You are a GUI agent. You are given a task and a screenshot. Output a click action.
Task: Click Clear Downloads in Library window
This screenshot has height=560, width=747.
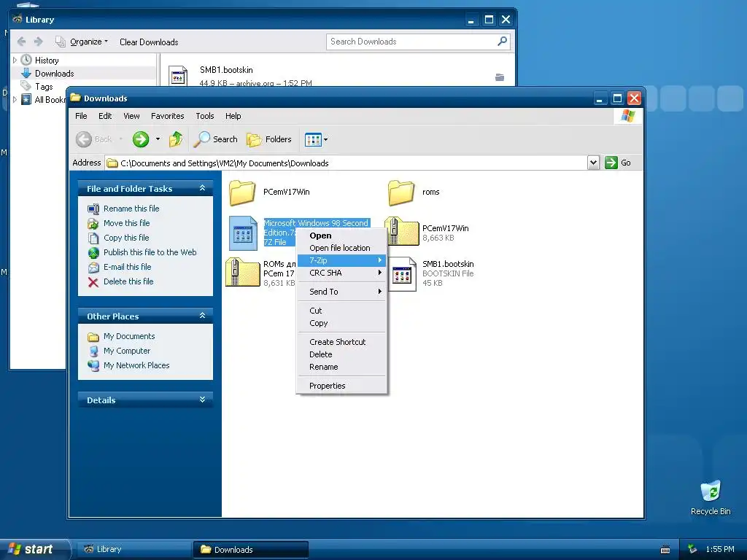pyautogui.click(x=149, y=42)
